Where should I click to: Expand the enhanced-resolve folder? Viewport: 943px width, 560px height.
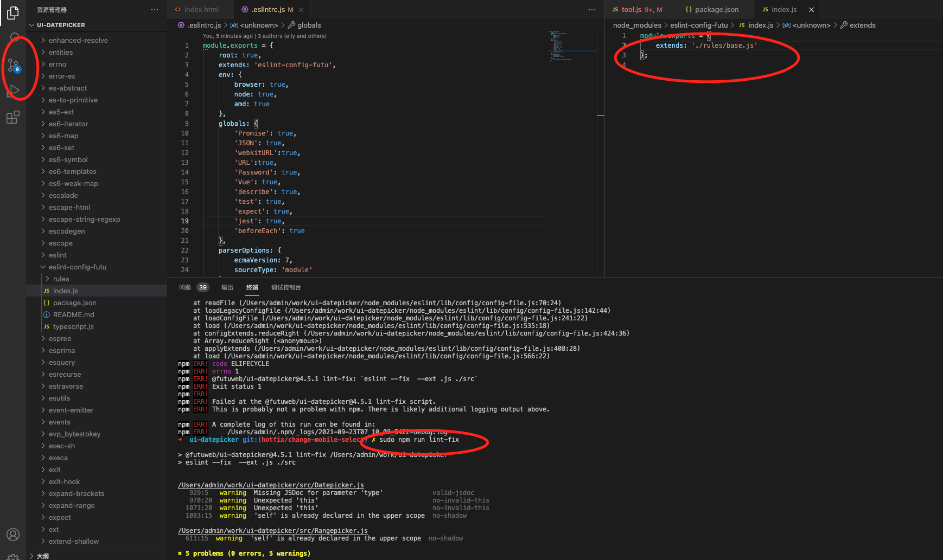97,40
